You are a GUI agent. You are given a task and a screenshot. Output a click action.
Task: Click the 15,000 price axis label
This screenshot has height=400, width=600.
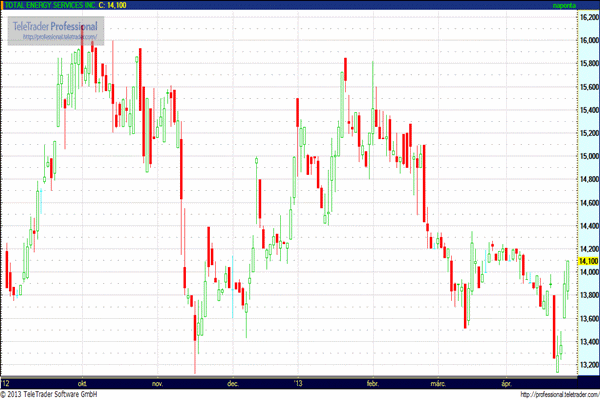click(x=588, y=156)
